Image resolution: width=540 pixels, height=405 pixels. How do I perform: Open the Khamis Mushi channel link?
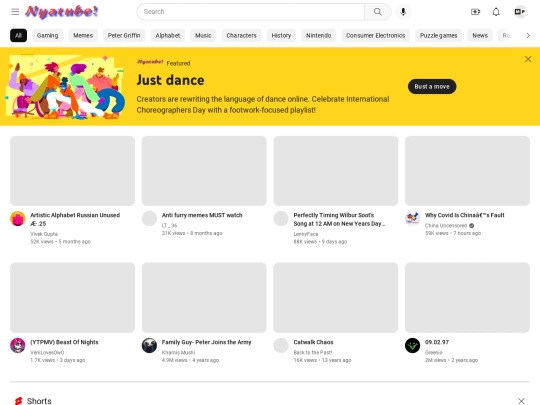[178, 352]
